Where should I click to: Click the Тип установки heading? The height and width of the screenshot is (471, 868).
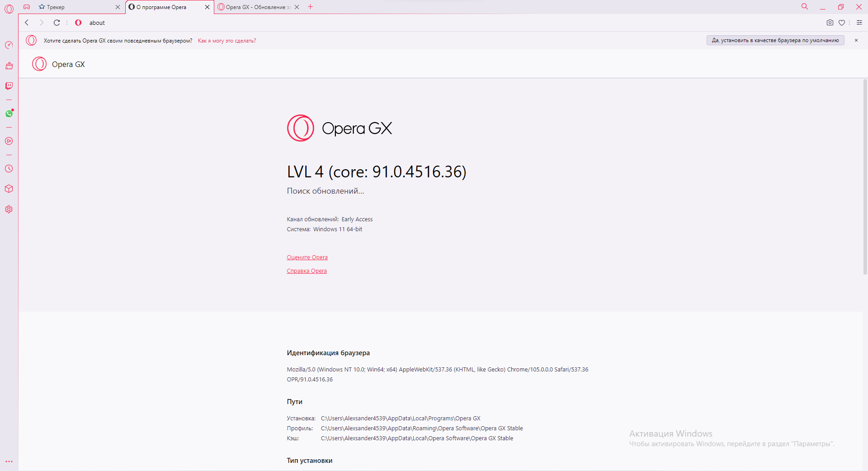310,461
